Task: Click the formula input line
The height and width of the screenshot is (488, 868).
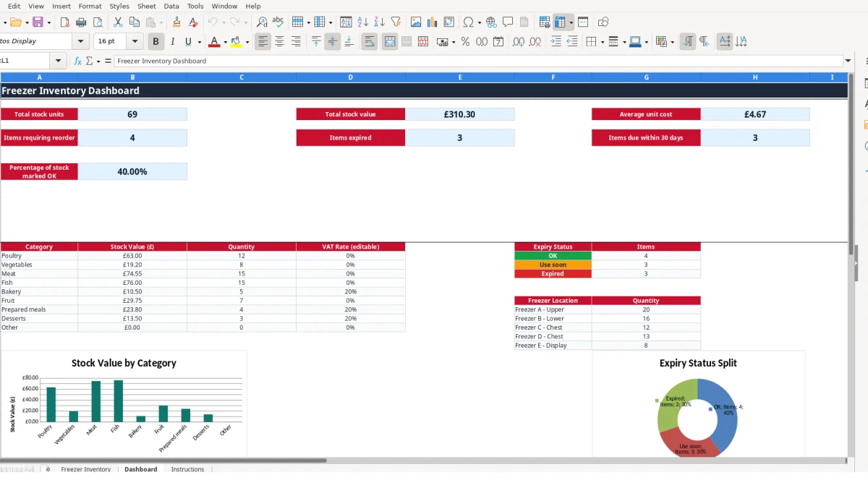Action: [x=478, y=61]
